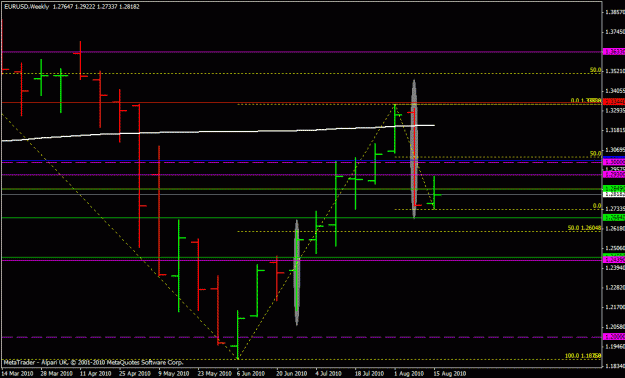The image size is (625, 378).
Task: Click the 1.3293 price scale value
Action: (615, 110)
